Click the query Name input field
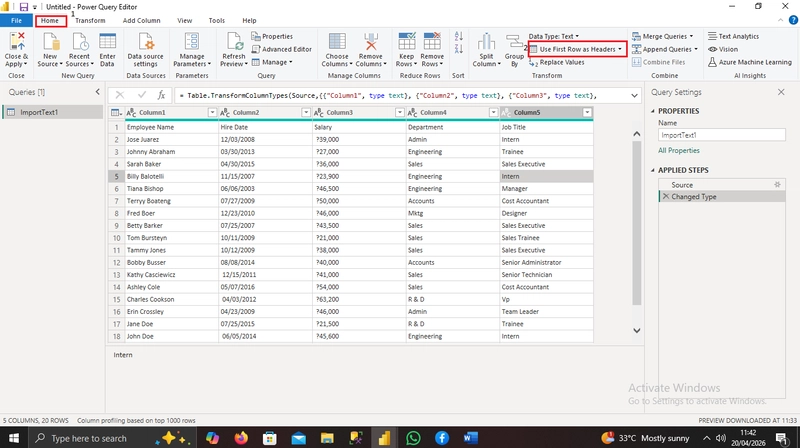800x448 pixels. [721, 135]
